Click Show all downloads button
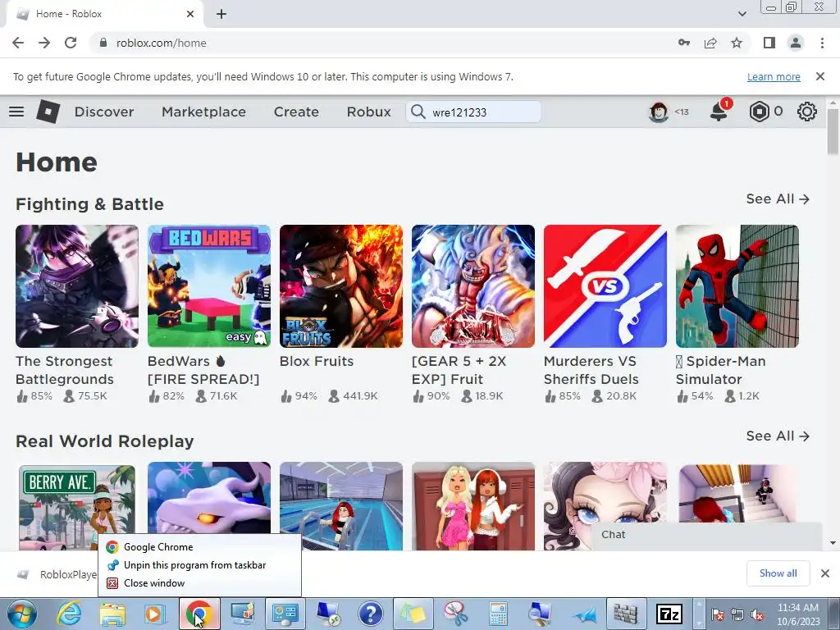 (778, 573)
